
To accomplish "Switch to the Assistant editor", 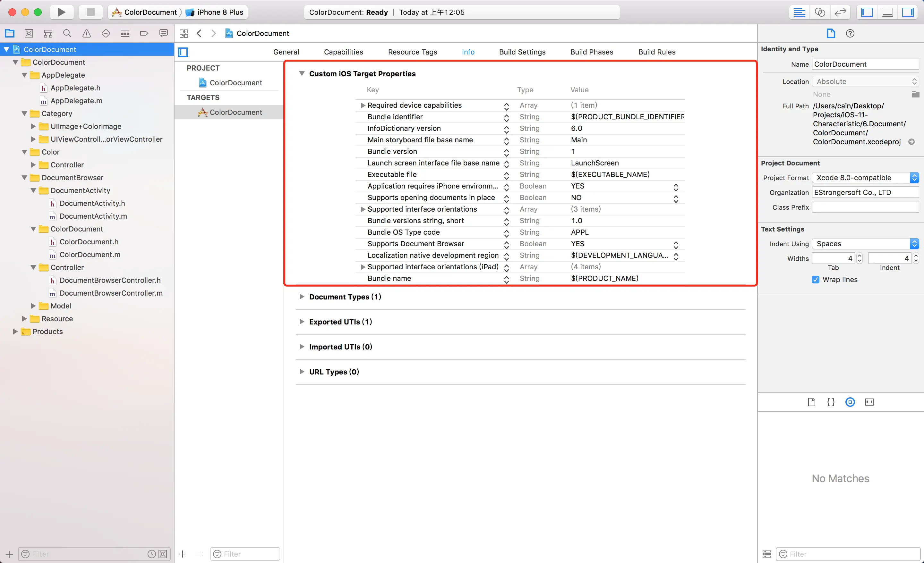I will (820, 12).
